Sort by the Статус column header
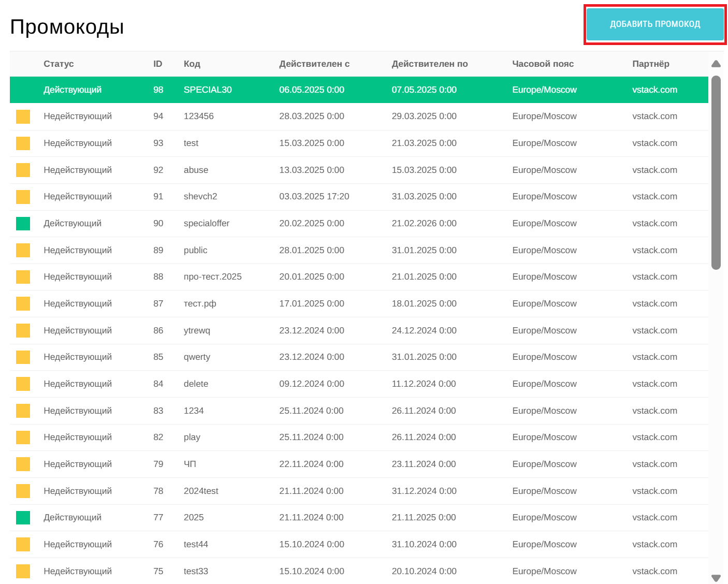The height and width of the screenshot is (584, 728). pos(59,64)
